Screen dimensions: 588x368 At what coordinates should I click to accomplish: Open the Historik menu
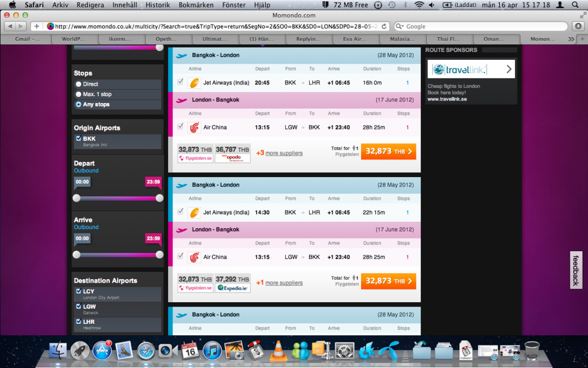[158, 5]
